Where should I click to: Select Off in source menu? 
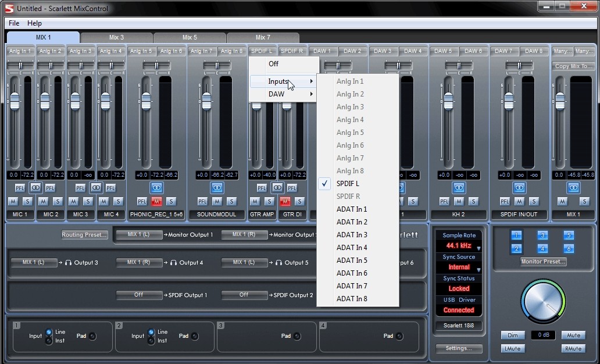(x=284, y=64)
